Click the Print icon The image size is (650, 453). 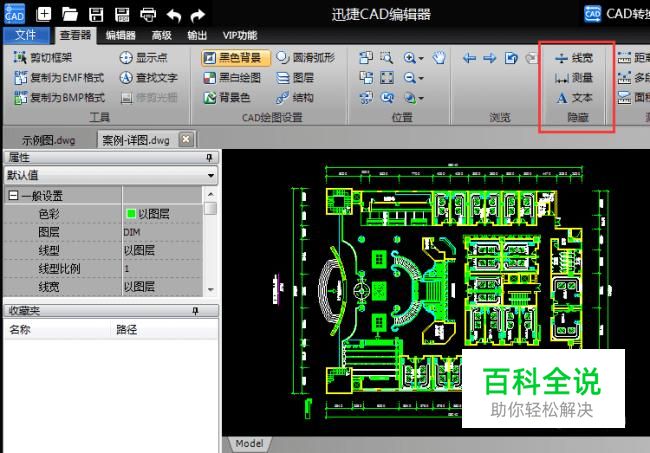coord(148,15)
